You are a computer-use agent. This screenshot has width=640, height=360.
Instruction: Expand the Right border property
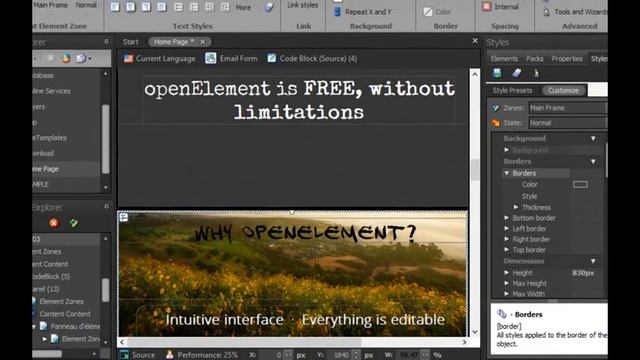[x=507, y=239]
